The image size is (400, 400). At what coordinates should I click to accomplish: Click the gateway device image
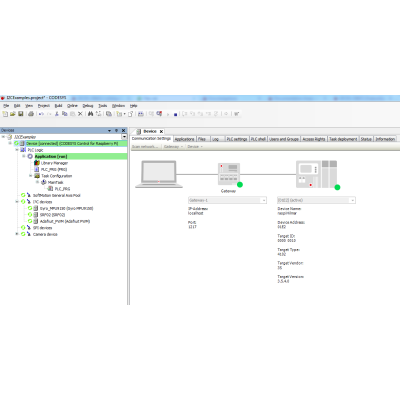(229, 173)
